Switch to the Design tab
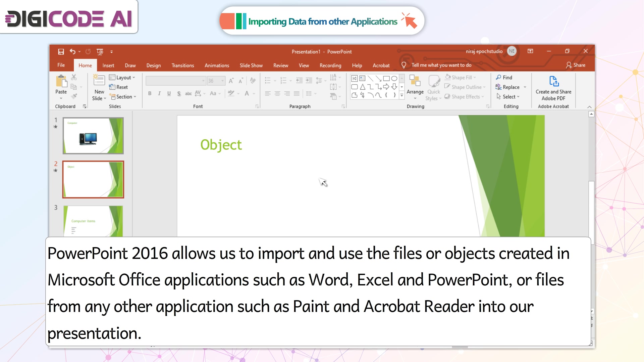Image resolution: width=644 pixels, height=362 pixels. (154, 65)
